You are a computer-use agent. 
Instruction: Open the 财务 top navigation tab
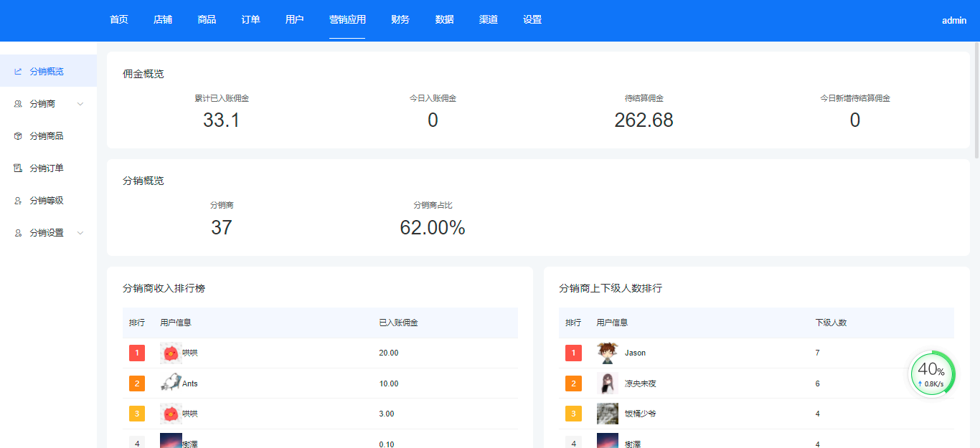coord(400,20)
